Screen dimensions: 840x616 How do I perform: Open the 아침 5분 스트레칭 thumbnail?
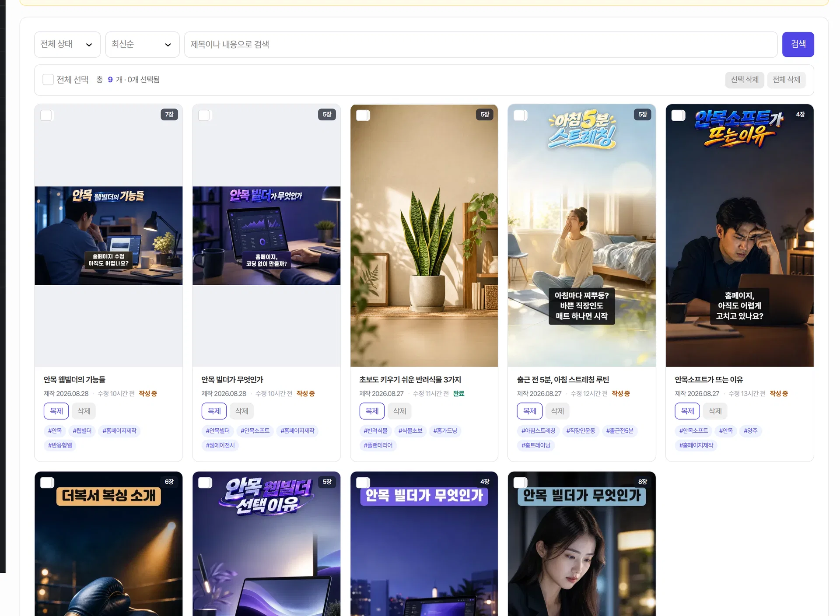[581, 236]
